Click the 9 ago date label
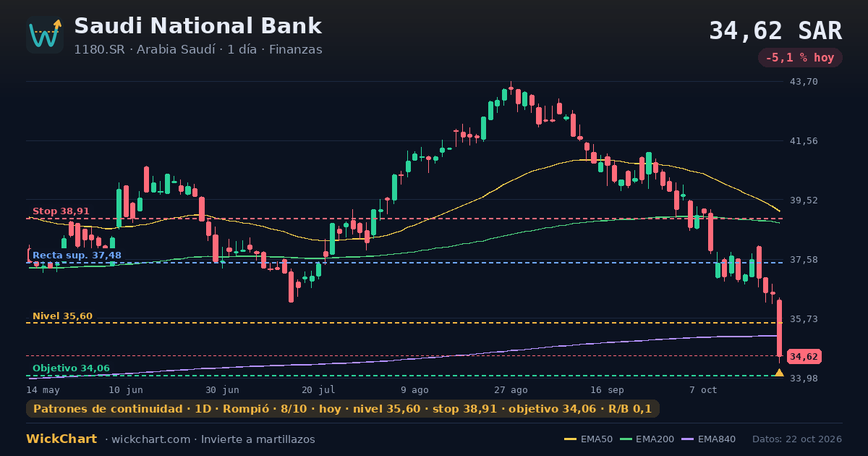This screenshot has height=456, width=868. click(x=414, y=389)
